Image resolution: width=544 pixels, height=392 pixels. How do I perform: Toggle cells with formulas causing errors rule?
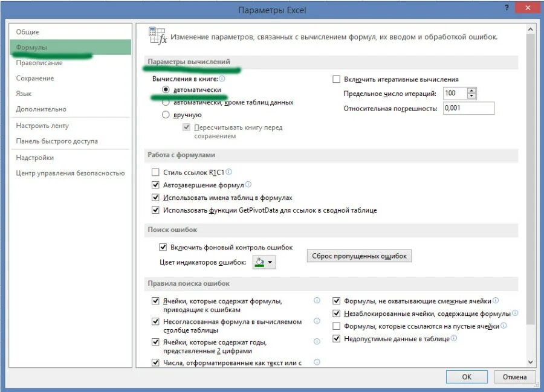155,301
